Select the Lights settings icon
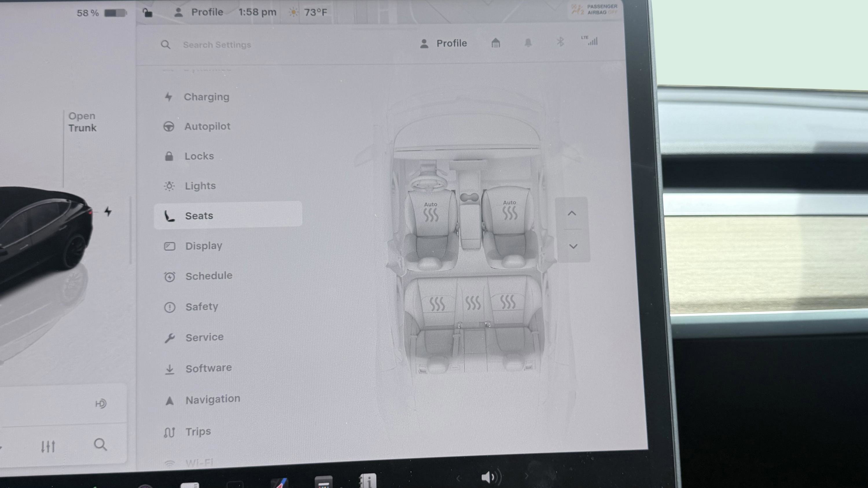The height and width of the screenshot is (488, 868). click(170, 186)
